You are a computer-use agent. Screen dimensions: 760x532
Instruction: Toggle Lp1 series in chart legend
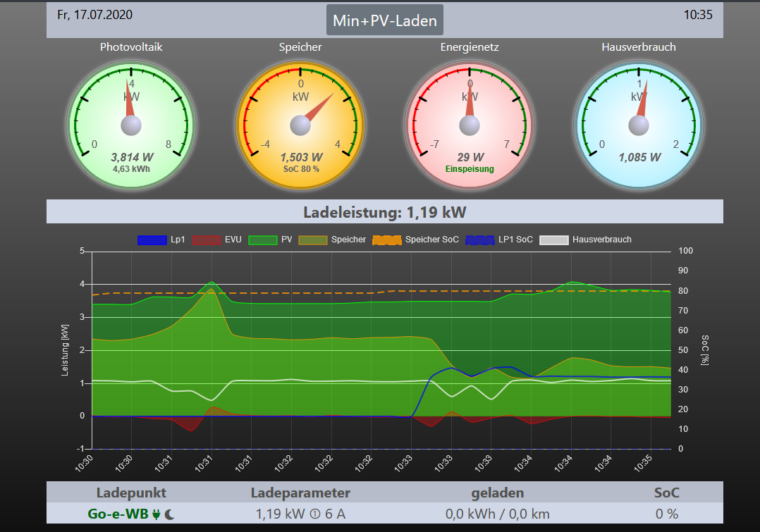161,240
